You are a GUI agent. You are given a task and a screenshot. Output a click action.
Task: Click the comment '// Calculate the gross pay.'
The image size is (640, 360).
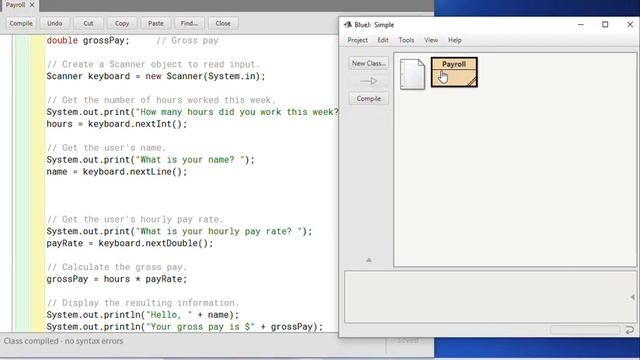117,267
